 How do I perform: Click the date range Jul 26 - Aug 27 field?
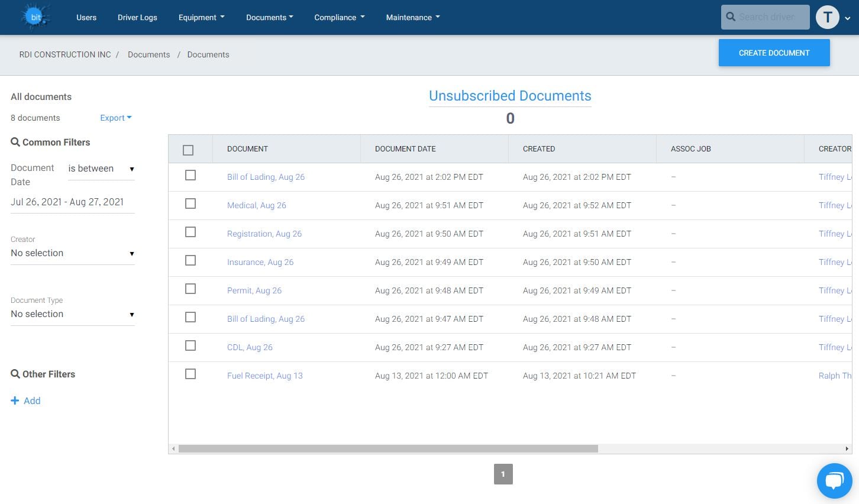pyautogui.click(x=73, y=202)
